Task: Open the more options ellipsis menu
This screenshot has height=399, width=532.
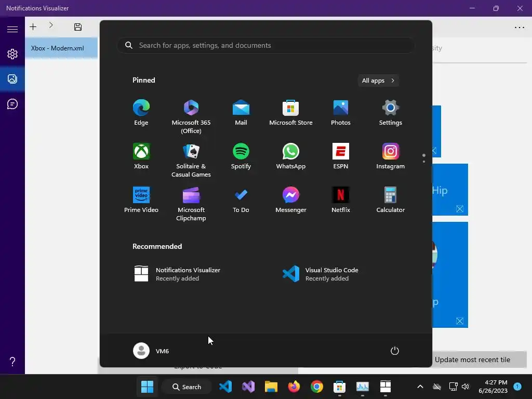Action: (x=520, y=28)
